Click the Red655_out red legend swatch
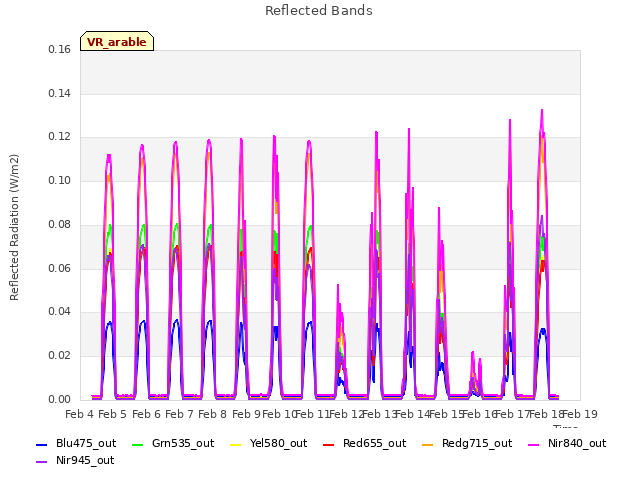Image resolution: width=640 pixels, height=480 pixels. pos(329,444)
